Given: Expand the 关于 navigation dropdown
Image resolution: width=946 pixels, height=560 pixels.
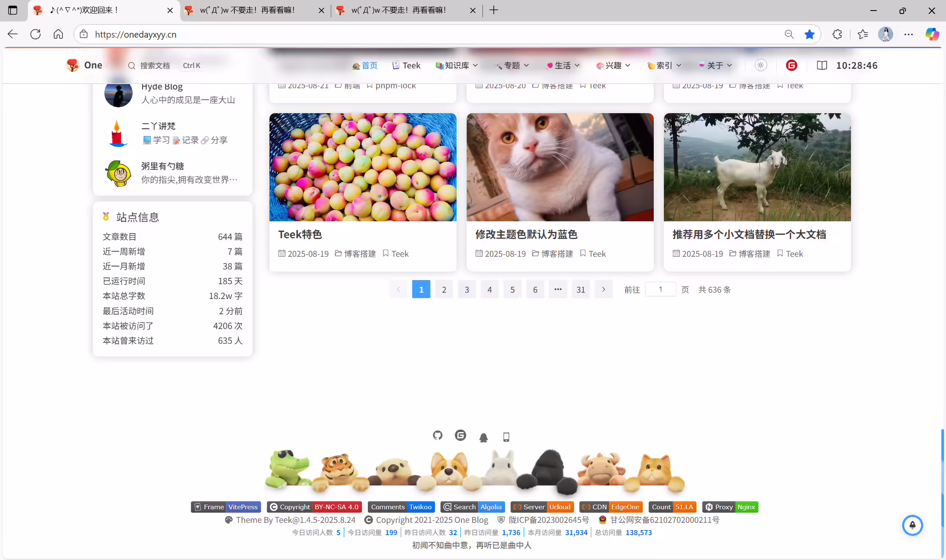Looking at the screenshot, I should pyautogui.click(x=715, y=65).
